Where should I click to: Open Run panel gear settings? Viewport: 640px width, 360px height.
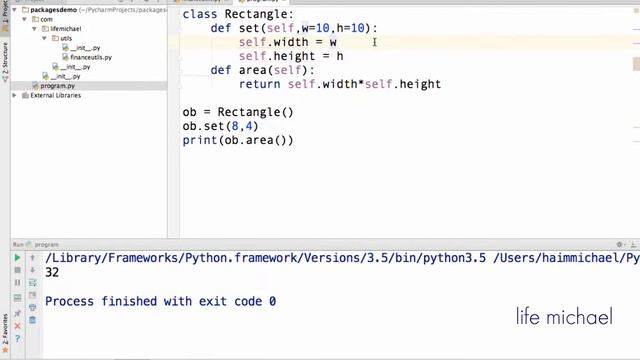click(620, 244)
